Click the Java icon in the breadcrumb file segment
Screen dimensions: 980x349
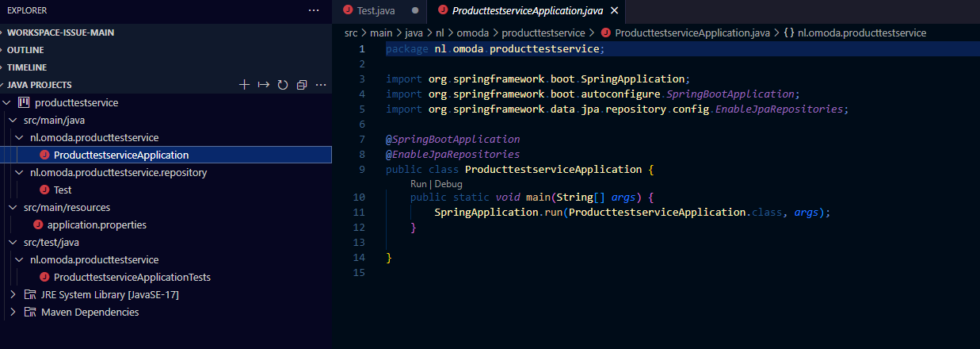[x=606, y=33]
